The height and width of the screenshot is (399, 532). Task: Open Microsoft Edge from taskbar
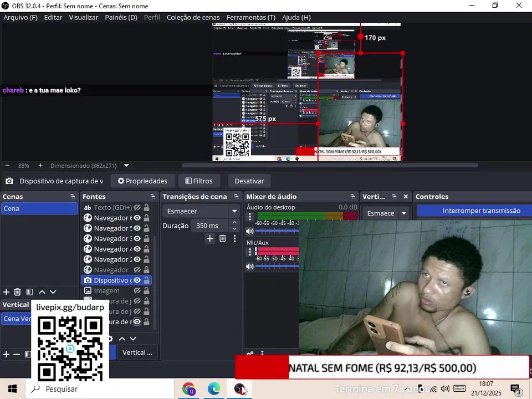tap(214, 389)
